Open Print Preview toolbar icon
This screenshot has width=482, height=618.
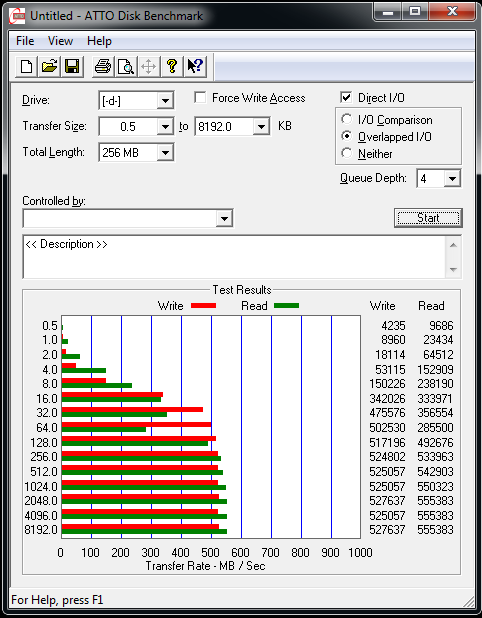coord(126,66)
